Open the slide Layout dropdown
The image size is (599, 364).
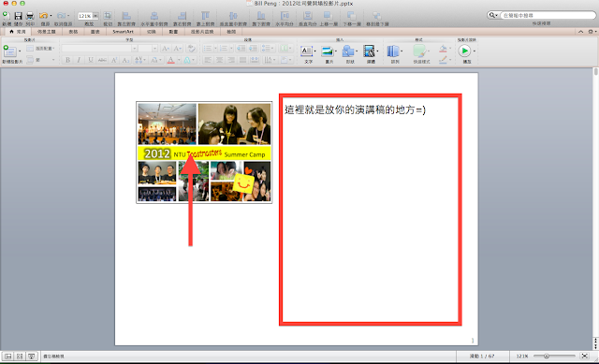[x=40, y=49]
